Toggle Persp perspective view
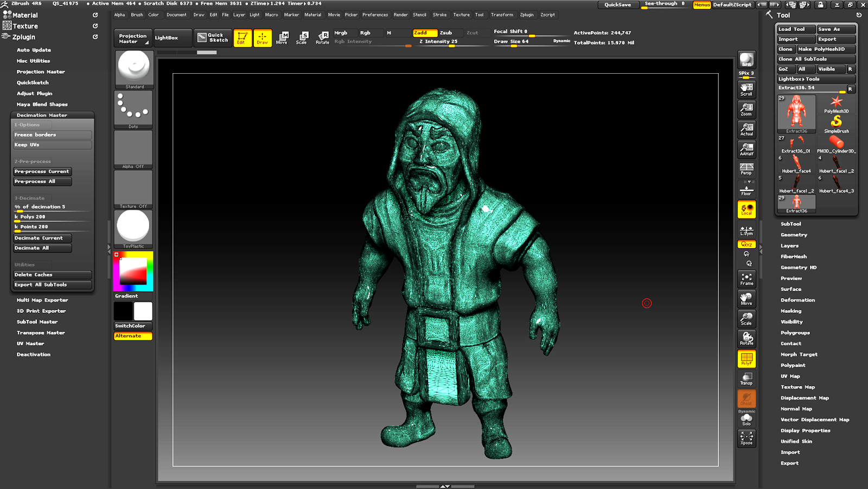Image resolution: width=868 pixels, height=489 pixels. click(x=746, y=169)
